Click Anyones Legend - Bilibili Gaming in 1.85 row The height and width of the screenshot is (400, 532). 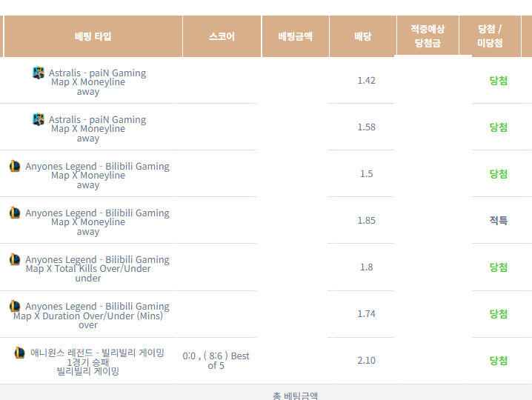click(97, 213)
